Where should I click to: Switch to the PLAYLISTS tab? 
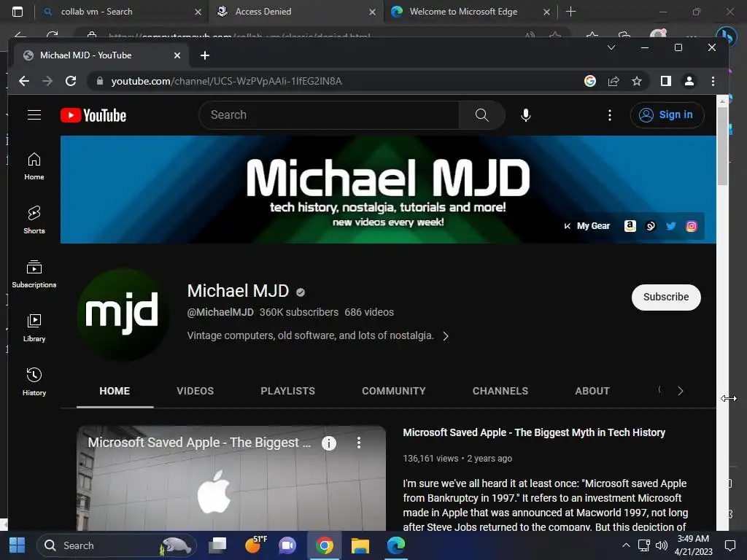pos(287,391)
